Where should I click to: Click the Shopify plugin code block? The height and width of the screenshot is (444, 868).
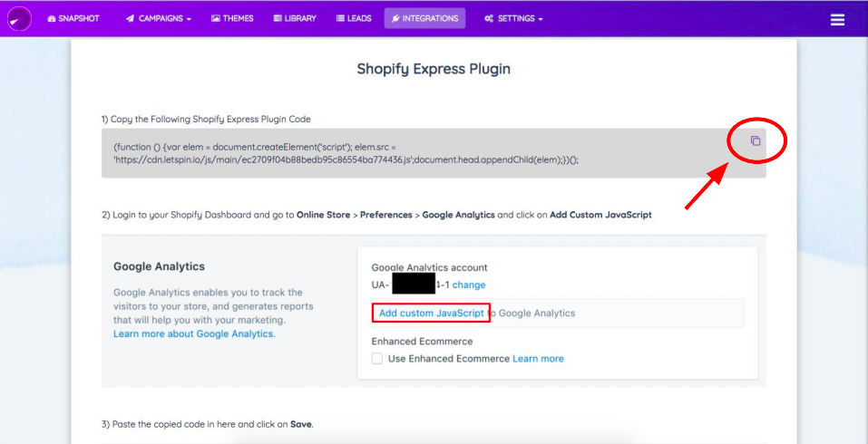tap(434, 153)
